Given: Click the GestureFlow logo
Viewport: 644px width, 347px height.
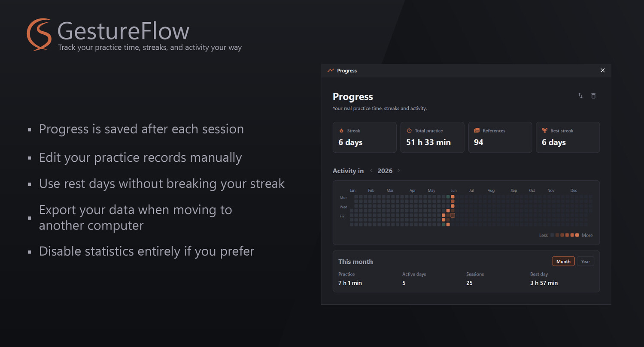Looking at the screenshot, I should pos(39,34).
